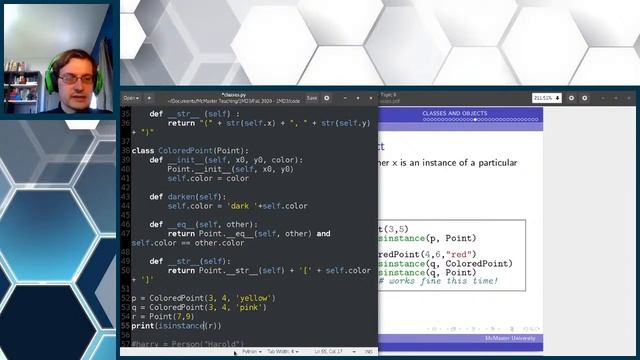Click 'isinstance(p, Point)' in slide
Viewport: 640px width, 360px height.
click(427, 238)
